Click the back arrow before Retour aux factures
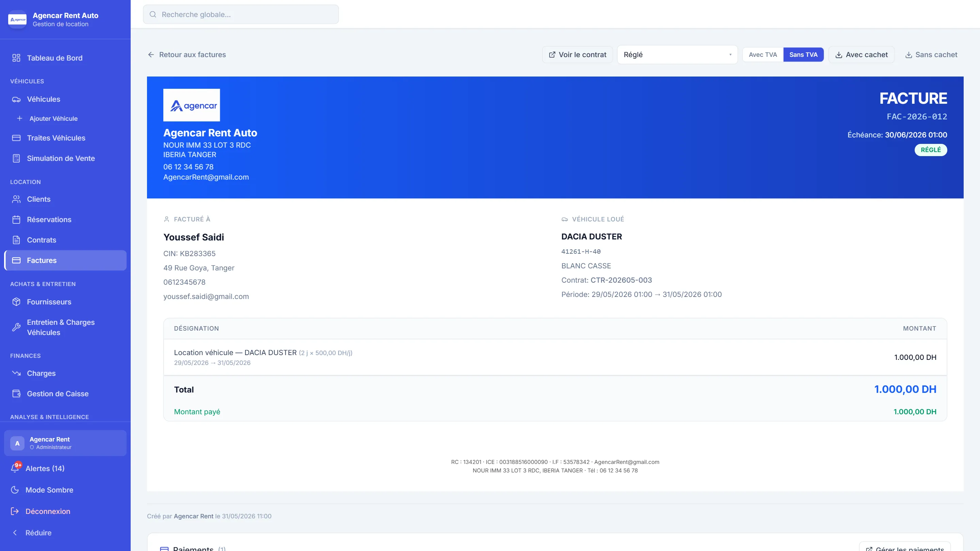Image resolution: width=980 pixels, height=551 pixels. [x=151, y=55]
